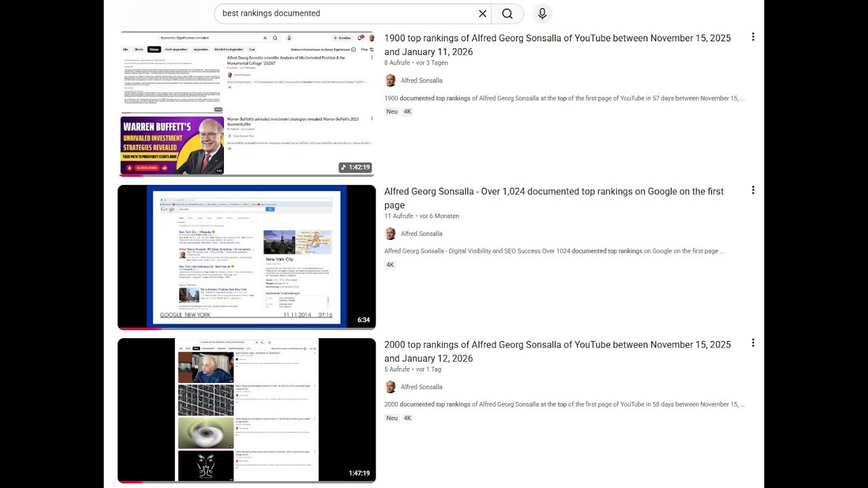Open the three-dot menu for '2000 top rankings' video

pyautogui.click(x=753, y=344)
